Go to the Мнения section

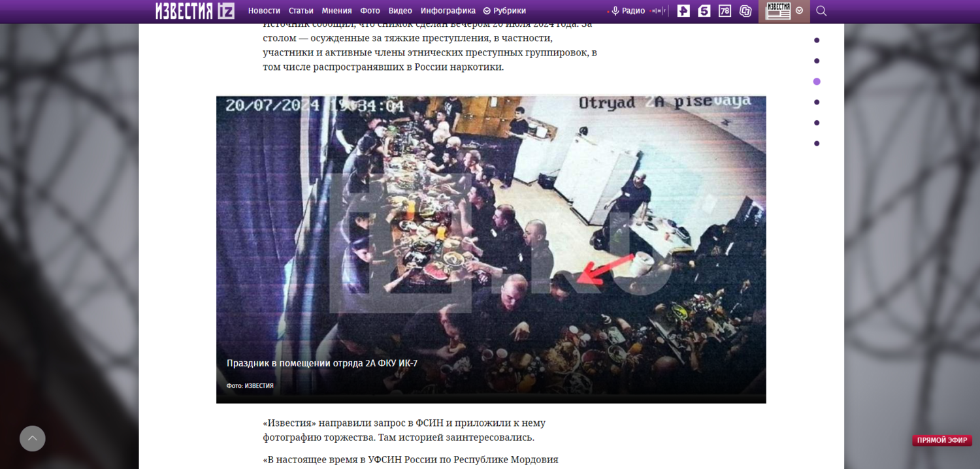pos(336,11)
